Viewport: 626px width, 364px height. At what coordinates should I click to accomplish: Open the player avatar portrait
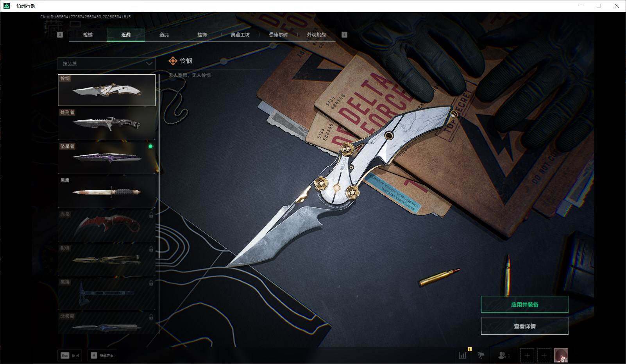tap(561, 355)
